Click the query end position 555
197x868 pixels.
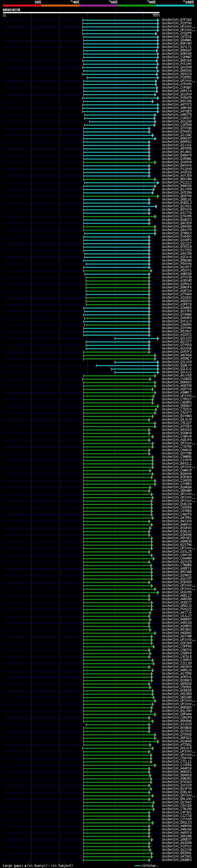coord(155,15)
